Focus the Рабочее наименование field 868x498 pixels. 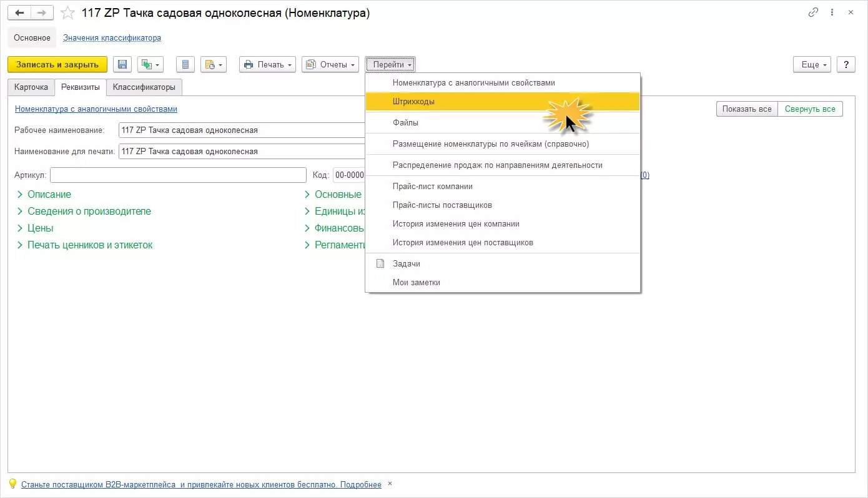tap(242, 130)
